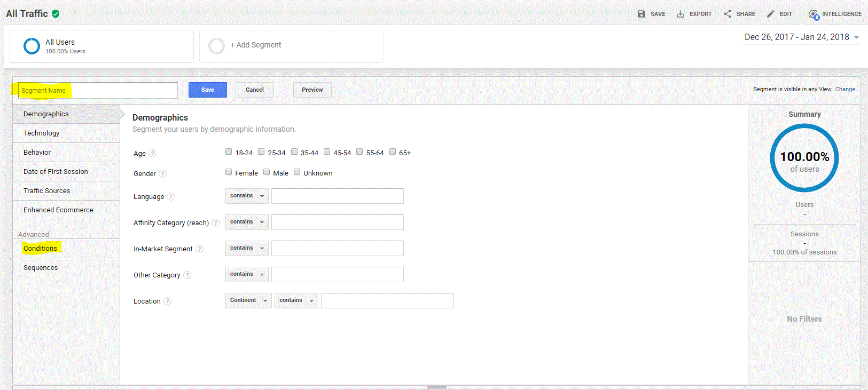Screen dimensions: 868x390
Task: Open the Intelligence panel icon
Action: point(813,14)
